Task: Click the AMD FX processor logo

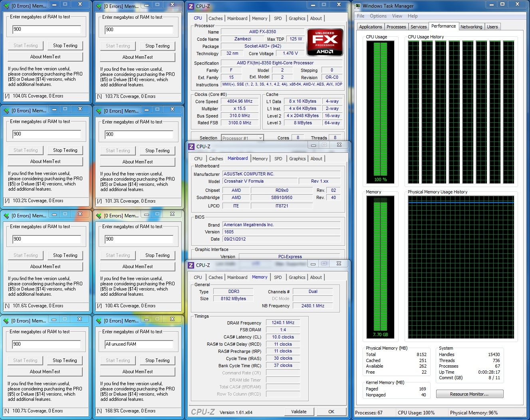Action: click(x=325, y=42)
